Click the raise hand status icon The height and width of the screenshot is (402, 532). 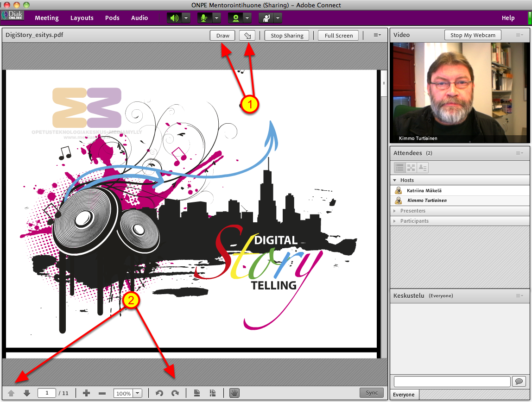(x=266, y=18)
